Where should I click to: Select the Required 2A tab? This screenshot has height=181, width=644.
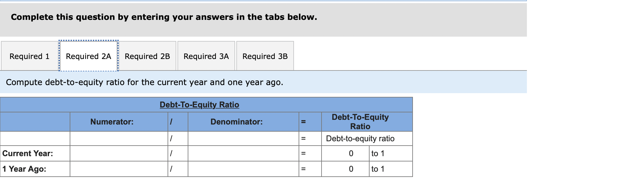(88, 56)
